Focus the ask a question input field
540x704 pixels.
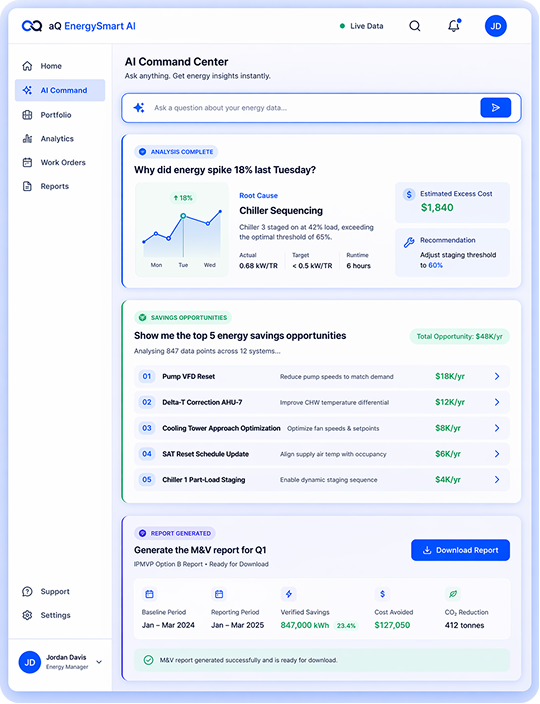314,108
